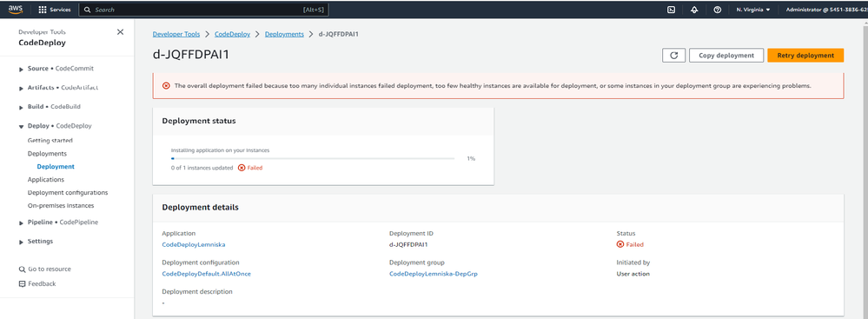Viewport: 868px width, 319px height.
Task: Open the CodeDeployLemniska-DepGrp group link
Action: coord(434,274)
